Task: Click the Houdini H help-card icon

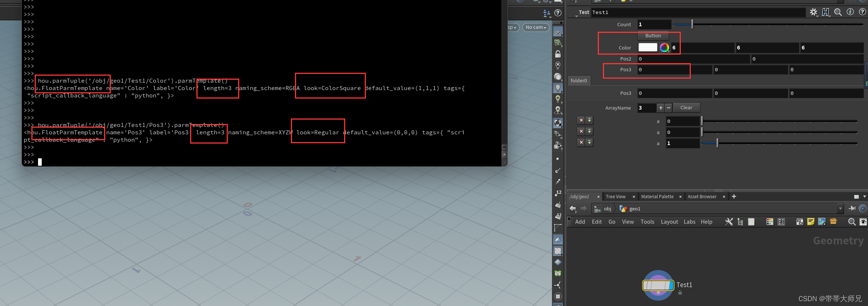Action: tap(826, 12)
